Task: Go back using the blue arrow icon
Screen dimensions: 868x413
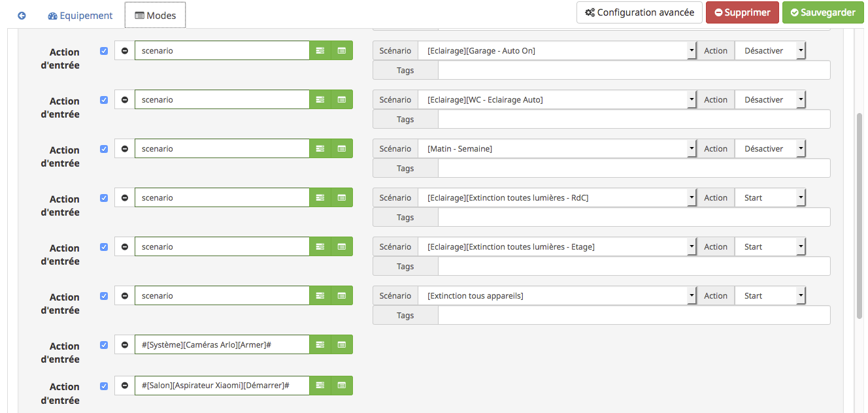Action: point(22,15)
